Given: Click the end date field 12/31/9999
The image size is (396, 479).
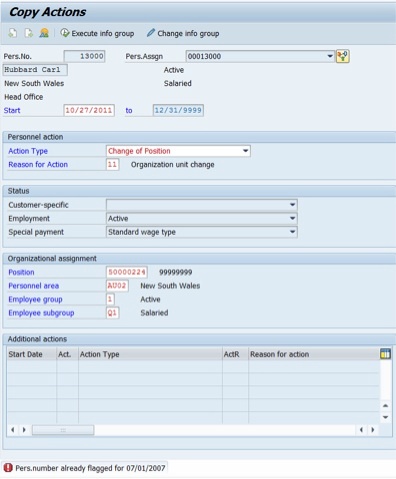Looking at the screenshot, I should (x=178, y=110).
